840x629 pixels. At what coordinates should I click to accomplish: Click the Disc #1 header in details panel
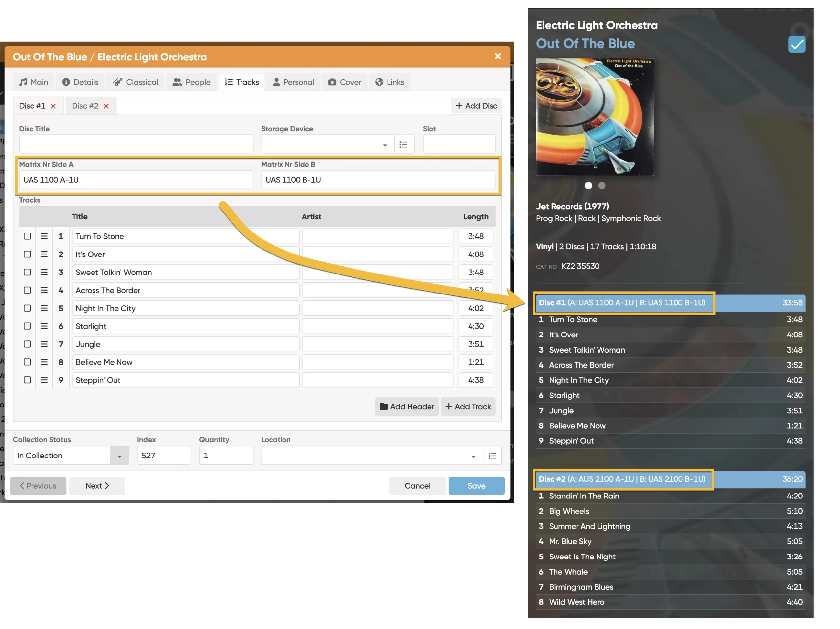coord(670,303)
